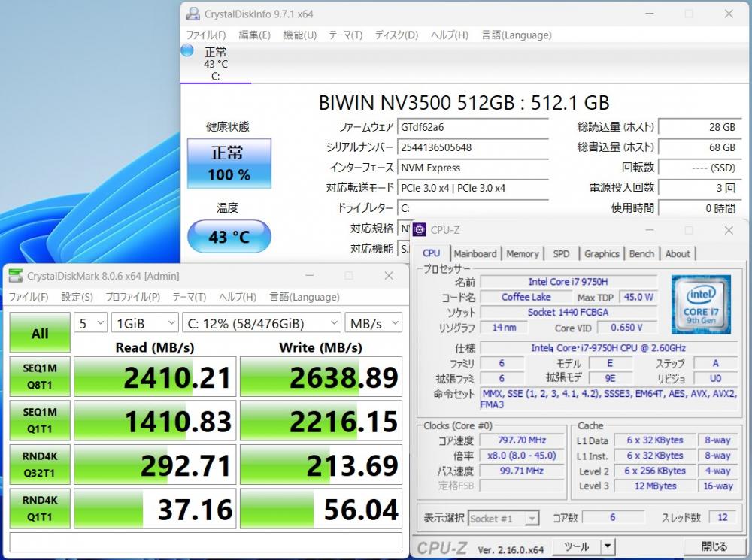Expand the C: 12% drive selector

[261, 323]
